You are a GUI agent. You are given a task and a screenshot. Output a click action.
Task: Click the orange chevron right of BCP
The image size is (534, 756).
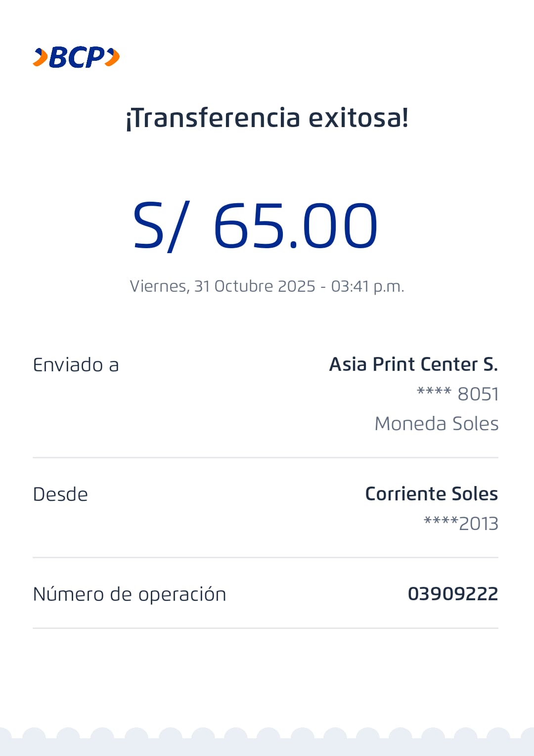click(113, 57)
